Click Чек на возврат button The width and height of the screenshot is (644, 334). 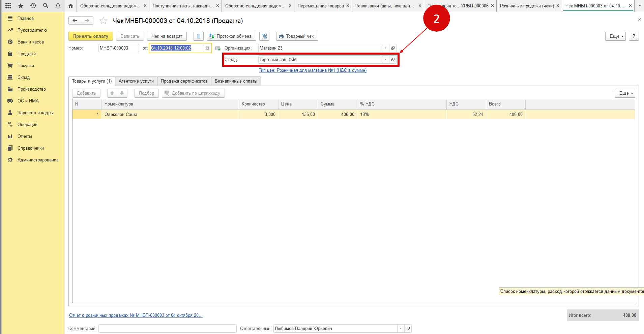[x=167, y=36]
